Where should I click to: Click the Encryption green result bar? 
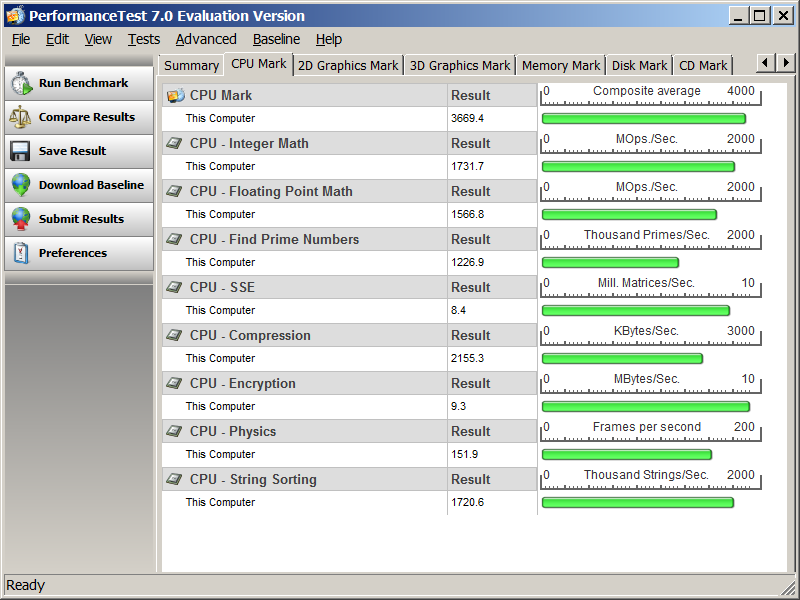click(645, 407)
